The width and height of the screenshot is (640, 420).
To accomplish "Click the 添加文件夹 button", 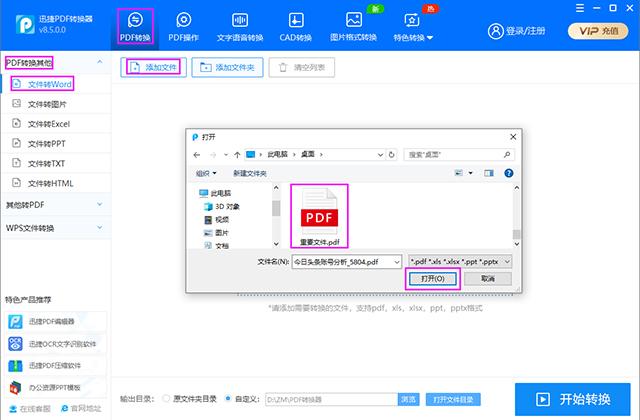I will [x=227, y=67].
